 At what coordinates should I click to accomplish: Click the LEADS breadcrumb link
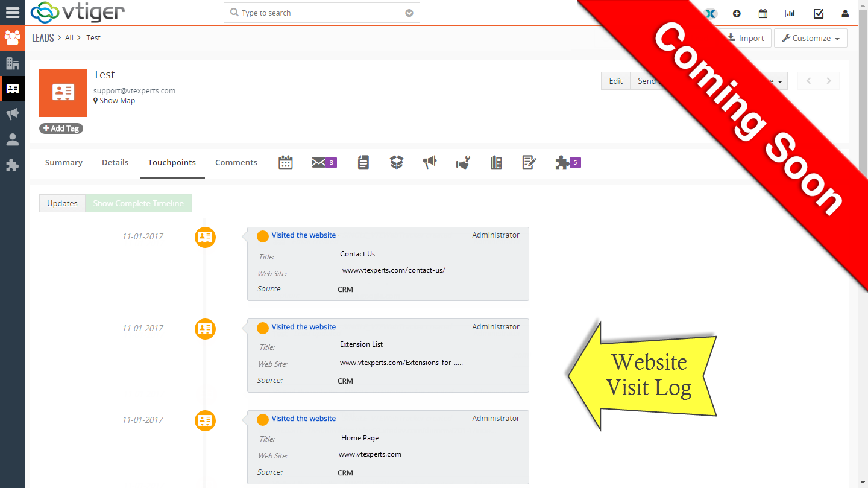coord(43,37)
